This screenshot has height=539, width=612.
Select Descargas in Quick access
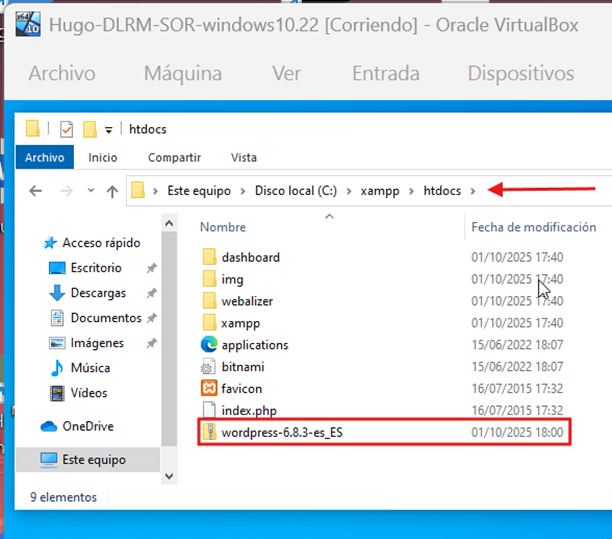[98, 293]
